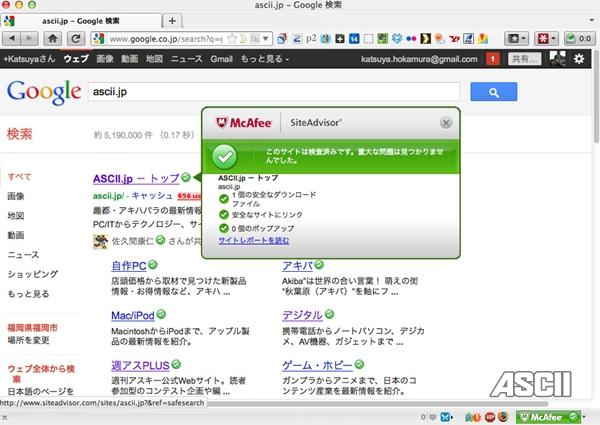
Task: Click McAfee SiteAdvisor status bar button
Action: tap(548, 417)
